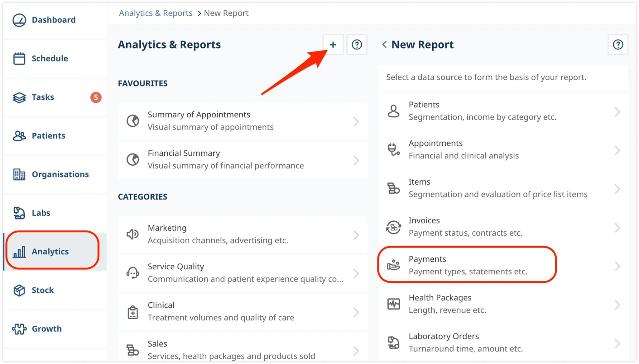Open the Stock box icon
The height and width of the screenshot is (364, 639).
pos(19,290)
